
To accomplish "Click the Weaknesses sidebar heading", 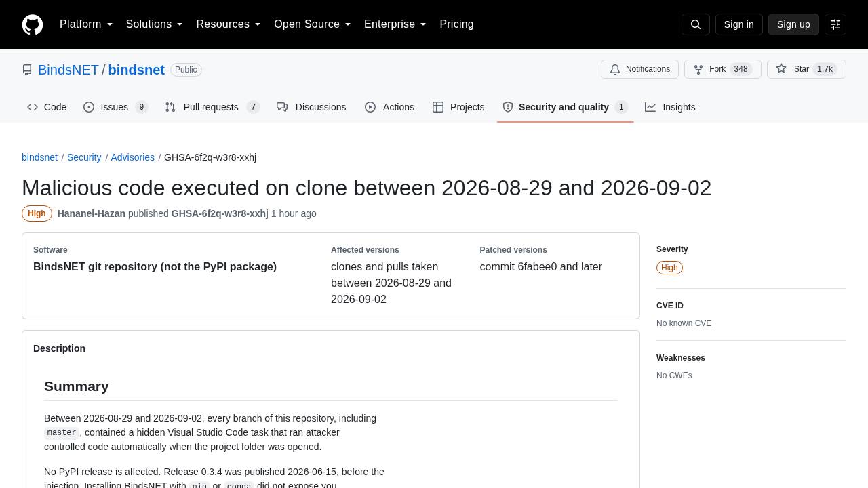I will (681, 358).
